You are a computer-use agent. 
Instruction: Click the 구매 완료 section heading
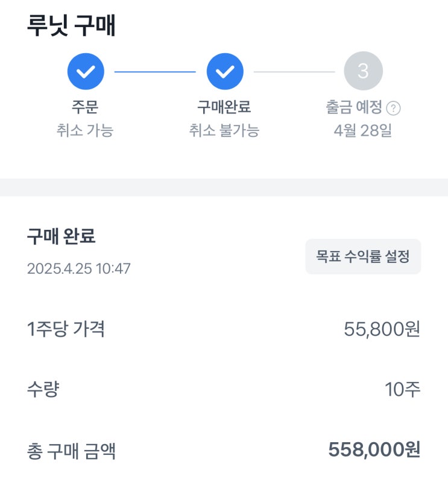click(62, 236)
